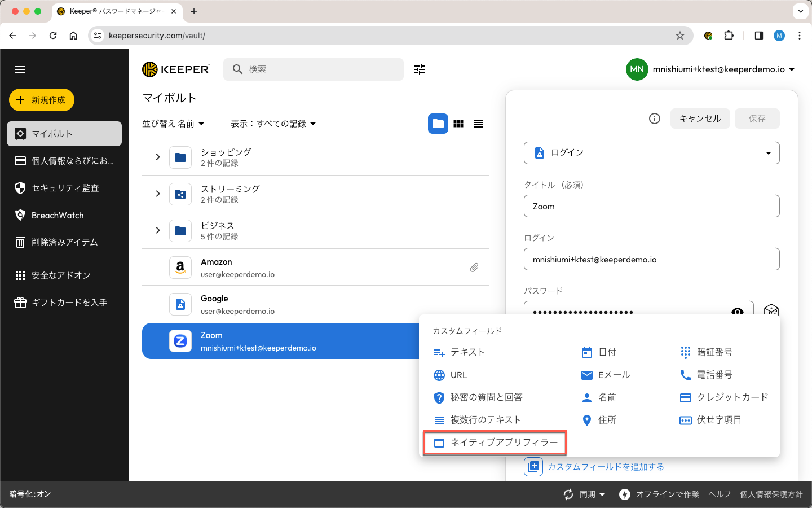
Task: Click the record info icon
Action: click(654, 119)
